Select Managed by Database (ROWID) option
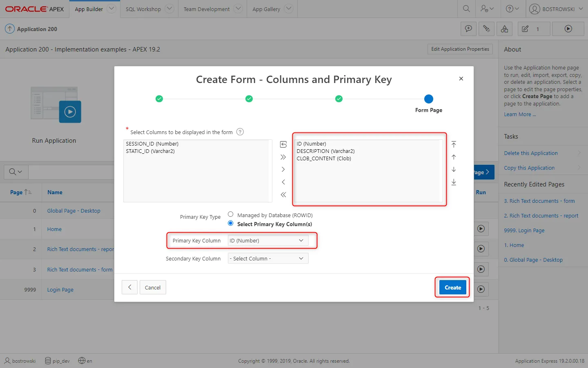This screenshot has width=588, height=368. 231,214
